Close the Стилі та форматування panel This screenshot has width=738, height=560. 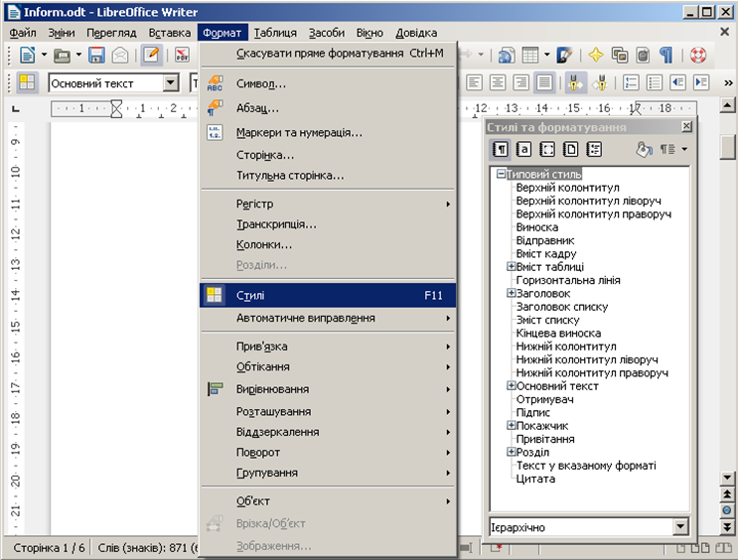686,126
